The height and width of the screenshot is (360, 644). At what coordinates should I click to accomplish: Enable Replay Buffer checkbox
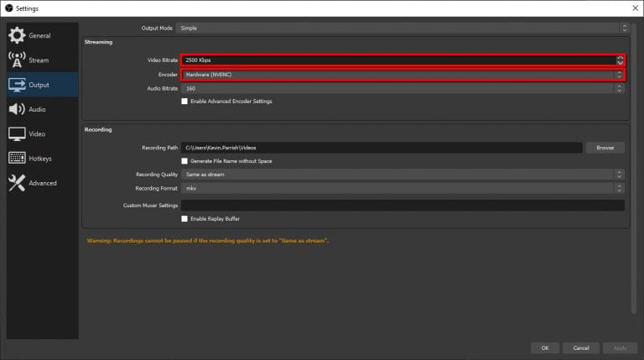pos(184,219)
